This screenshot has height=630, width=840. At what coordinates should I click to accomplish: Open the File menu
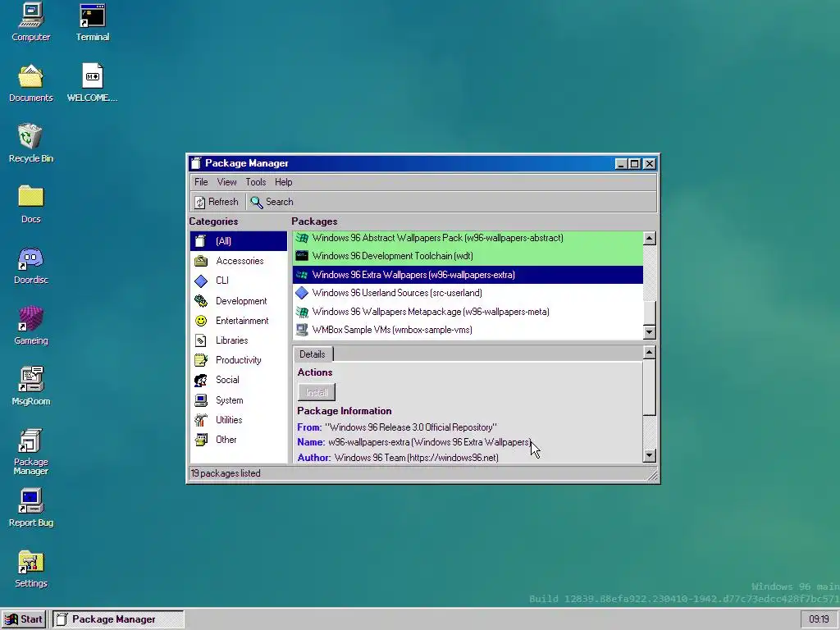201,182
